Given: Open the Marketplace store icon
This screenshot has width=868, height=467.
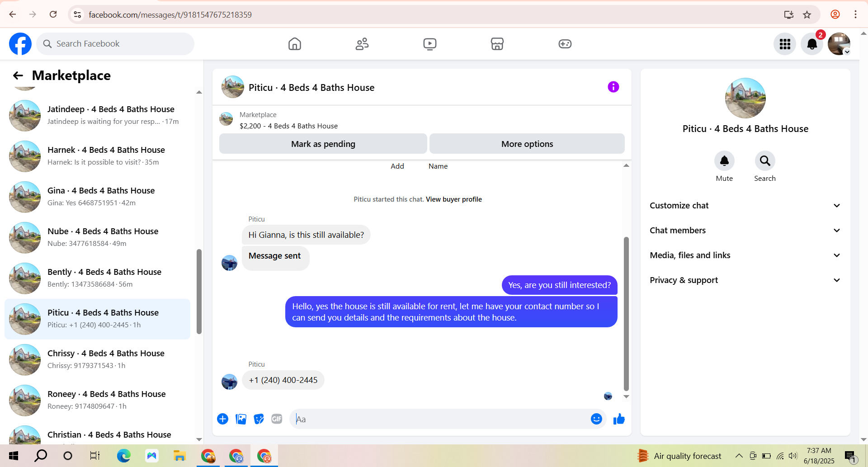Looking at the screenshot, I should pyautogui.click(x=497, y=44).
